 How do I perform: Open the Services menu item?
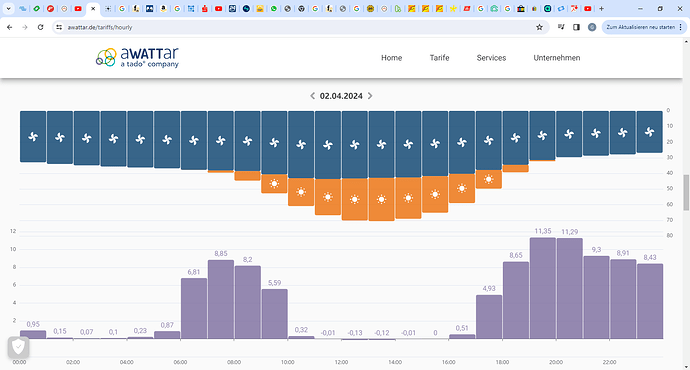pyautogui.click(x=491, y=58)
